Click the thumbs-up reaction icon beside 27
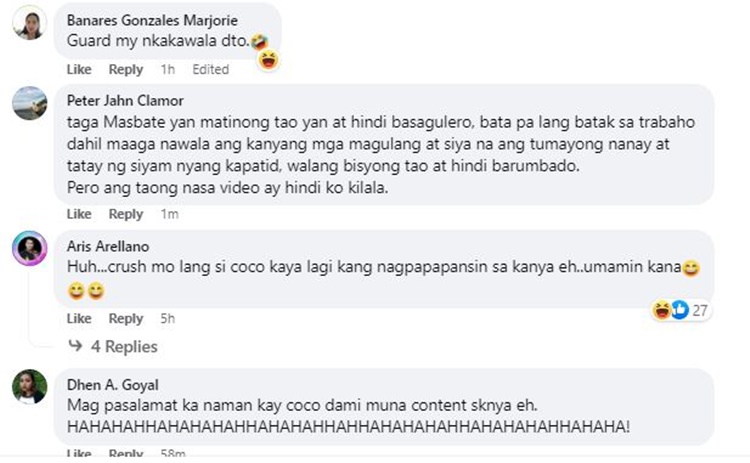Screen dimensions: 750x463 tap(679, 310)
